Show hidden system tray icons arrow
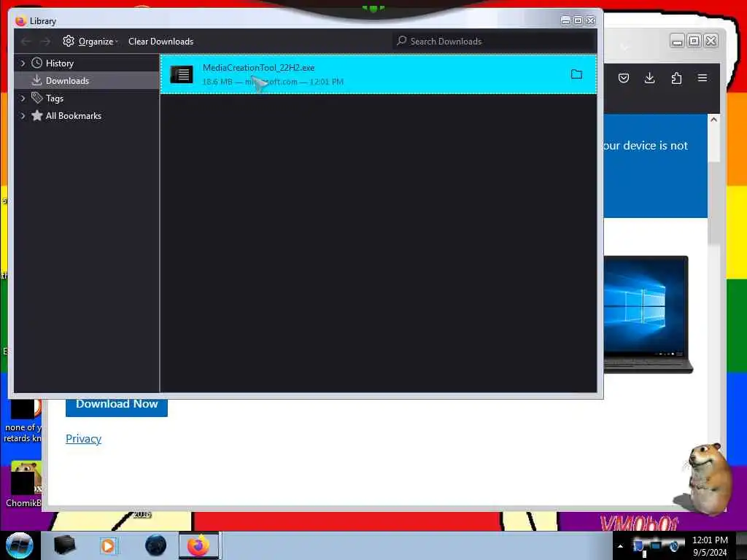This screenshot has width=747, height=560. tap(620, 546)
